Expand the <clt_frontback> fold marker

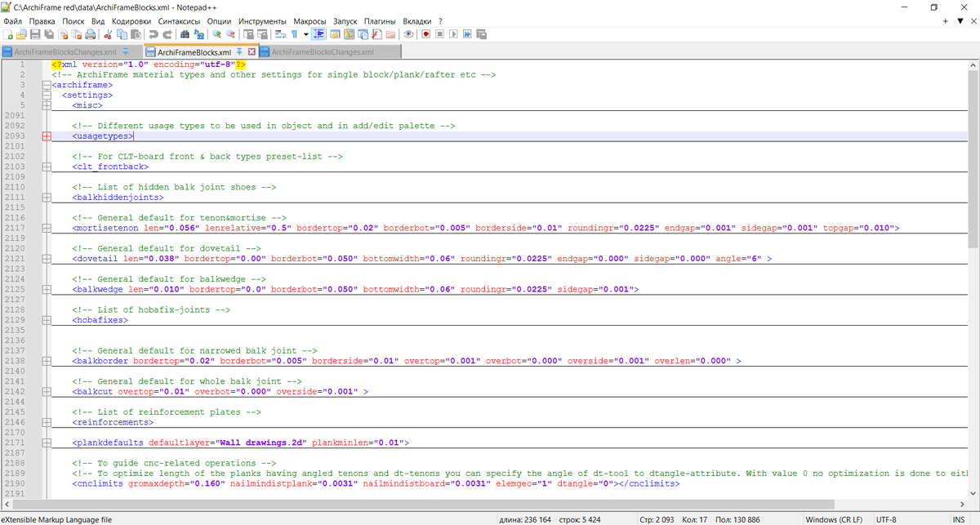[x=46, y=167]
